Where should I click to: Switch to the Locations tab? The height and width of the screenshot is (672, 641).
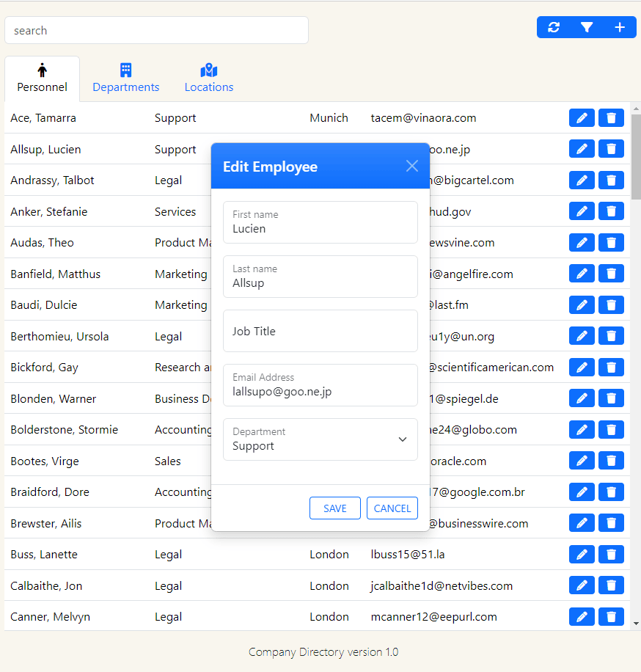pos(208,78)
